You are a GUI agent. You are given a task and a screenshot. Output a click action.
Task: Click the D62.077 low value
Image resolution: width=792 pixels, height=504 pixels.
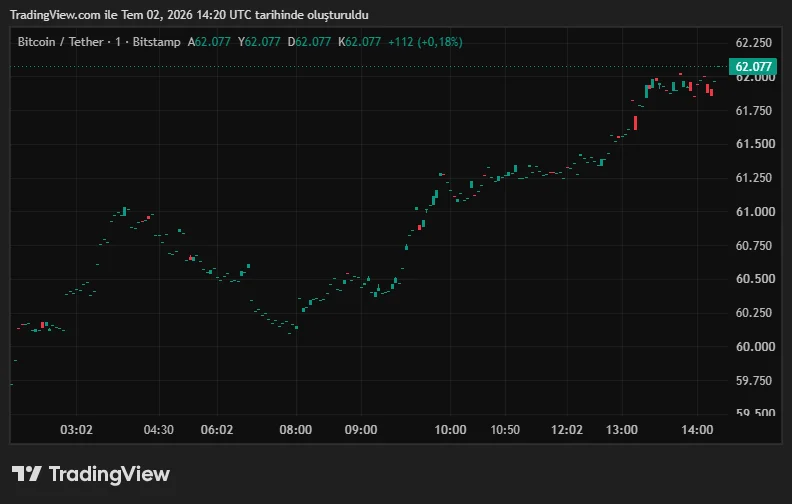click(309, 42)
